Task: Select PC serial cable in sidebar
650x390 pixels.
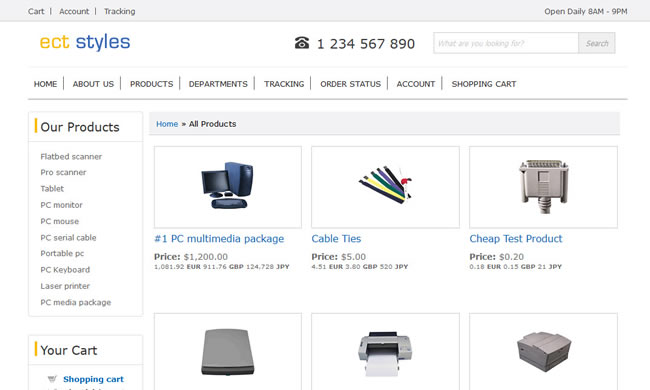Action: pos(68,237)
